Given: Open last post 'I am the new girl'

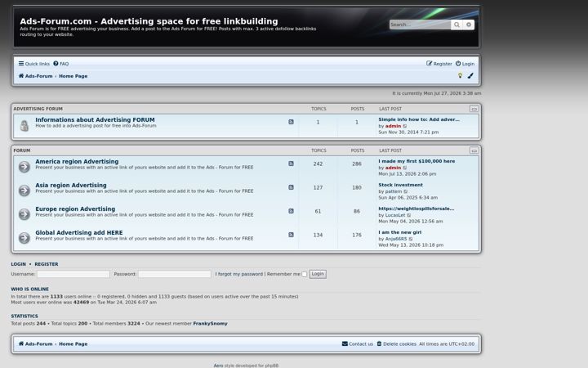Looking at the screenshot, I should point(399,232).
